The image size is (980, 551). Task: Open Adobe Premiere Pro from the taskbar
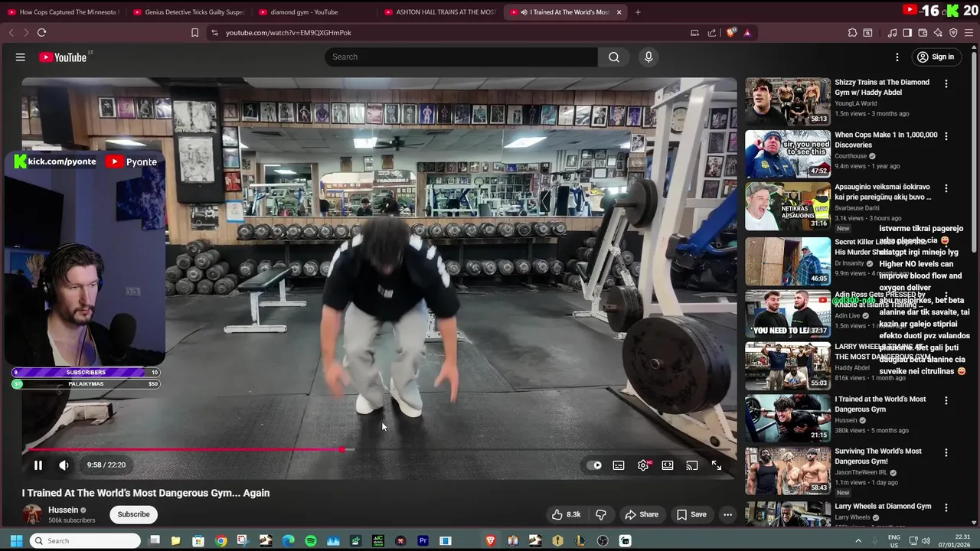click(423, 541)
